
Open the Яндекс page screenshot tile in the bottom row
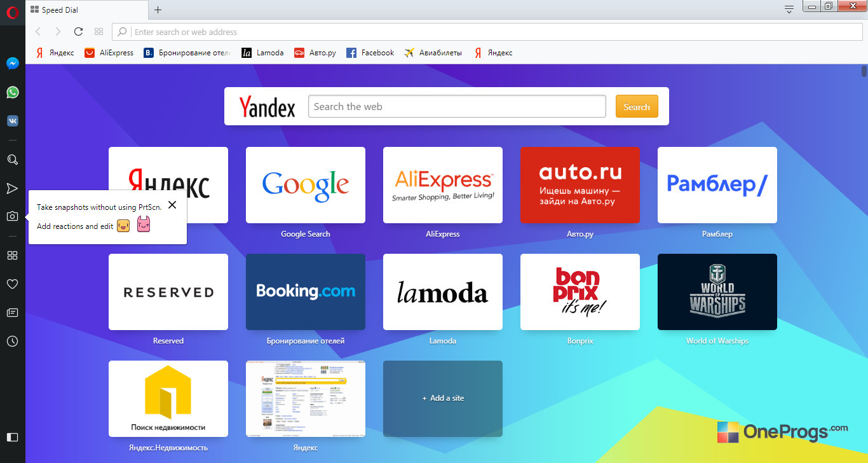tap(306, 399)
